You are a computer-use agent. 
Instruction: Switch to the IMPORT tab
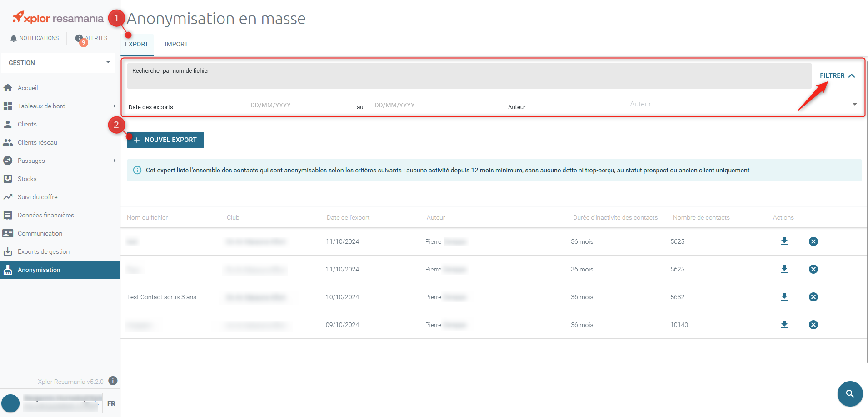[176, 44]
